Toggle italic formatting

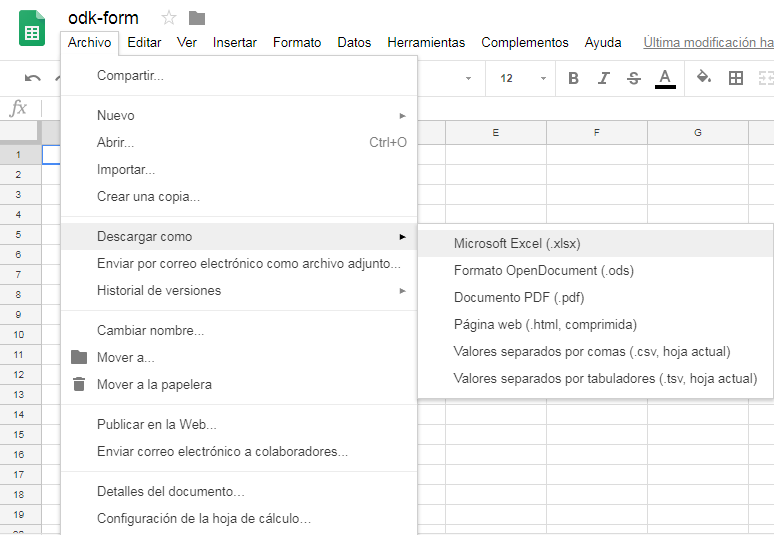point(603,78)
